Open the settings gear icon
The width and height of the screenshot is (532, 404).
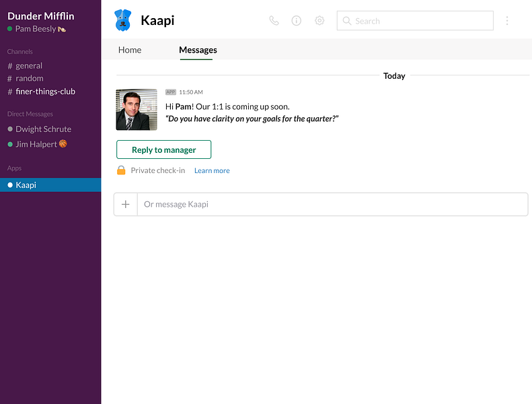coord(319,21)
